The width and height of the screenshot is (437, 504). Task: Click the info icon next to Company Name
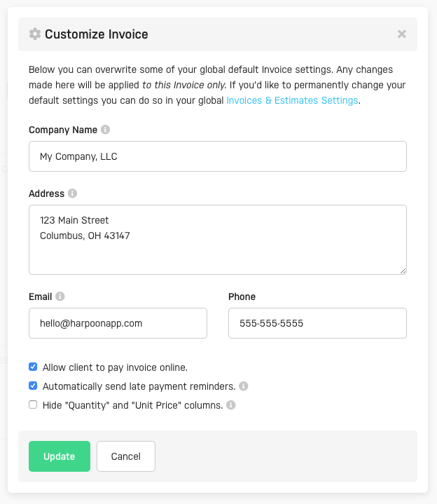point(105,130)
